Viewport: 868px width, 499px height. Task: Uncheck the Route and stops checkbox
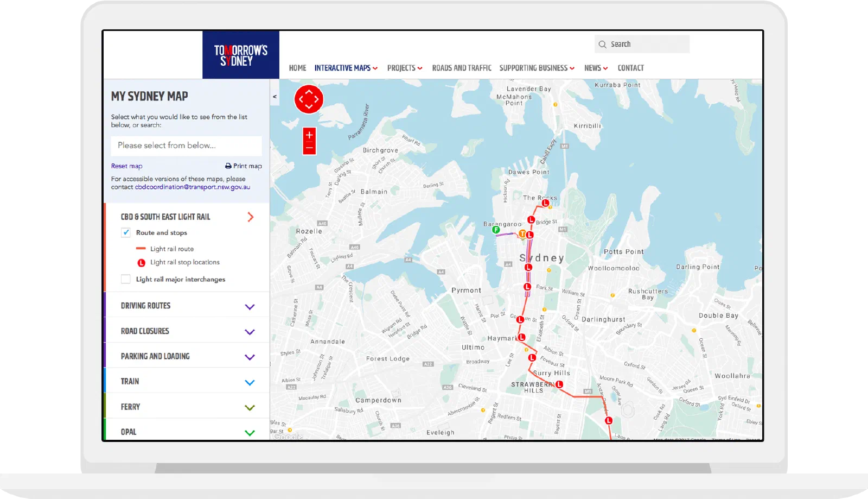tap(126, 232)
